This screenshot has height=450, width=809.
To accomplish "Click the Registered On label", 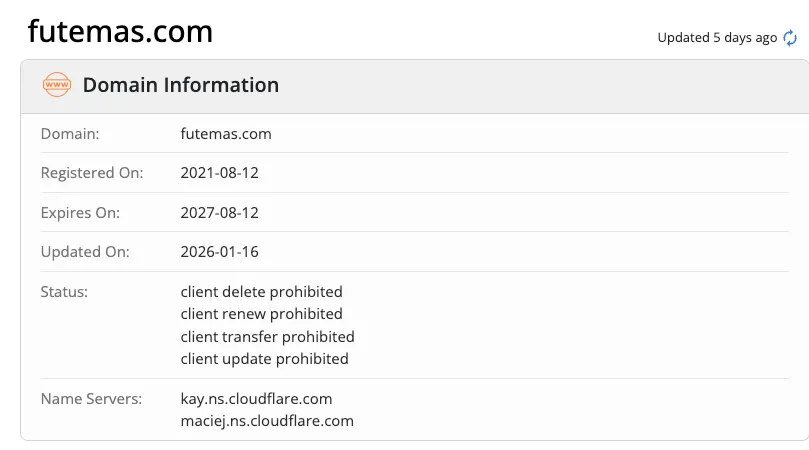I will pyautogui.click(x=92, y=173).
